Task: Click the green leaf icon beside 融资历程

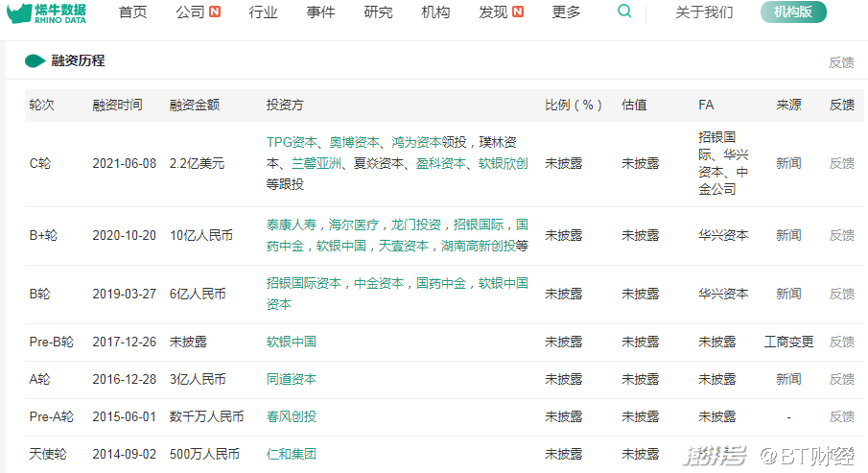Action: tap(35, 61)
